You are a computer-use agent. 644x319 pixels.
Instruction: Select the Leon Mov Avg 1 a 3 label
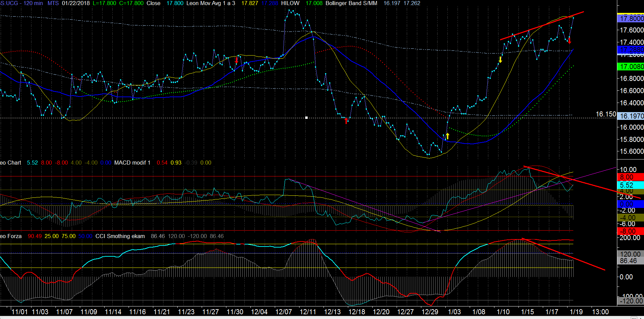click(x=210, y=3)
